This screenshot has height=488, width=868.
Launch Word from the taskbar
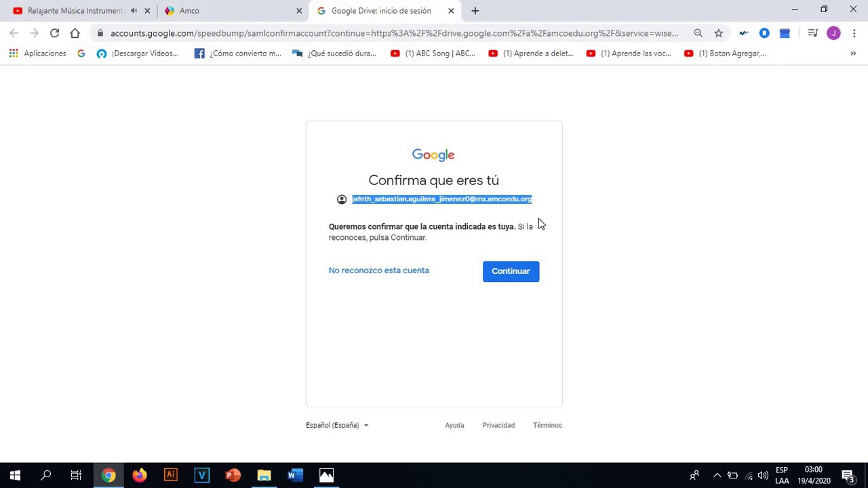pyautogui.click(x=295, y=475)
